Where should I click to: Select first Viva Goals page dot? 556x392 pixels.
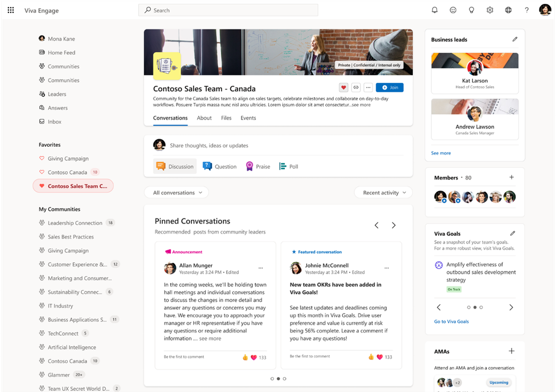click(x=469, y=307)
